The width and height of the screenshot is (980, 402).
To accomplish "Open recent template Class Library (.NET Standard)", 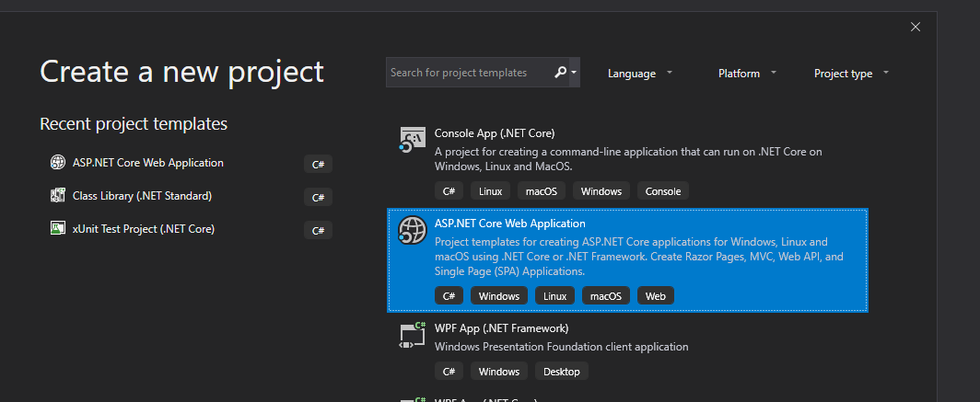I will click(142, 196).
